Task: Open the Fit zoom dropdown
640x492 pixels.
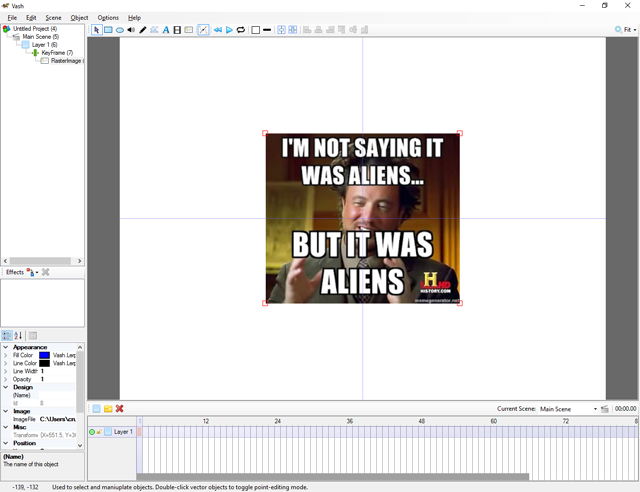Action: [x=630, y=30]
